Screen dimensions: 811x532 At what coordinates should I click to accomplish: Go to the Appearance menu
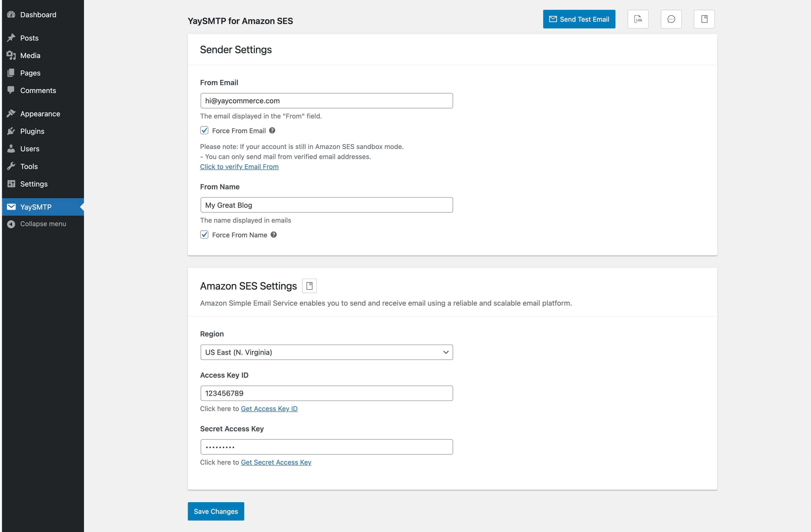(40, 114)
